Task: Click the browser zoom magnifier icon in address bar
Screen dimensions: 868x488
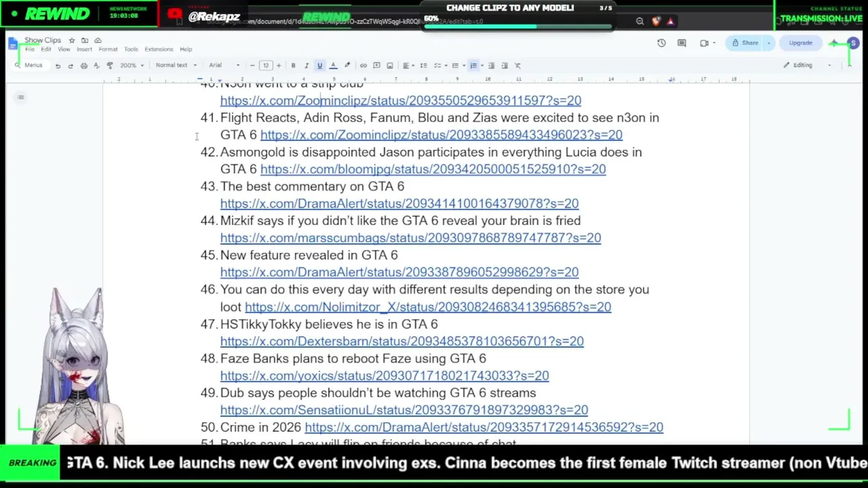Action: tap(639, 22)
